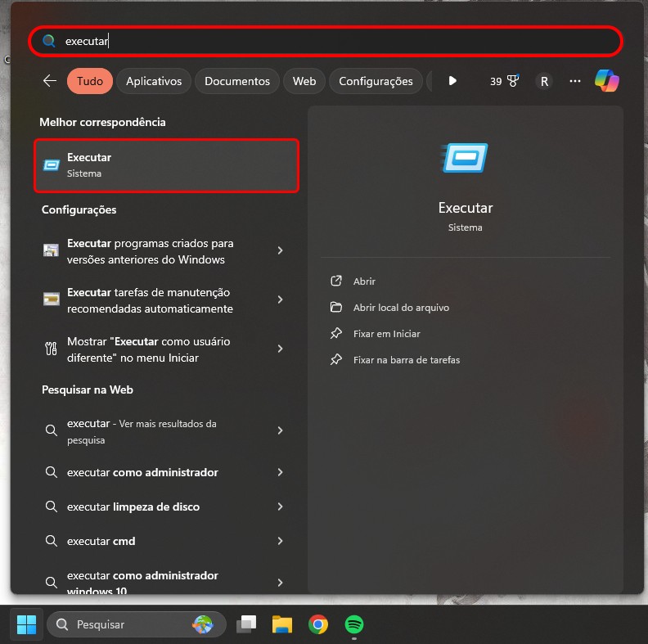The image size is (648, 644).
Task: Click the back arrow in search panel
Action: 50,81
